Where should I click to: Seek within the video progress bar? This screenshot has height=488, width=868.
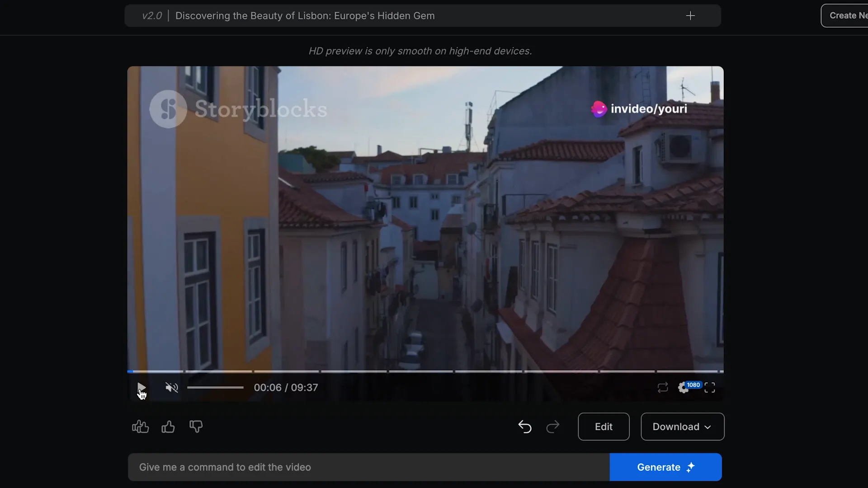(x=425, y=371)
